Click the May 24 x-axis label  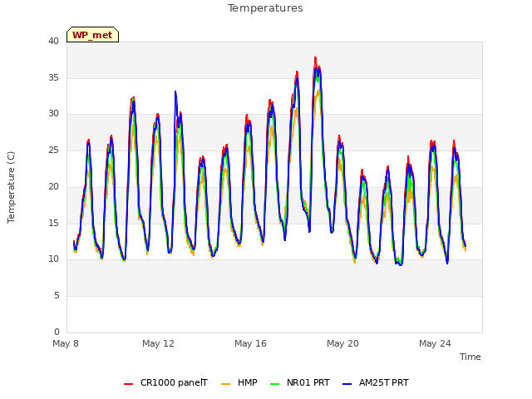[435, 343]
